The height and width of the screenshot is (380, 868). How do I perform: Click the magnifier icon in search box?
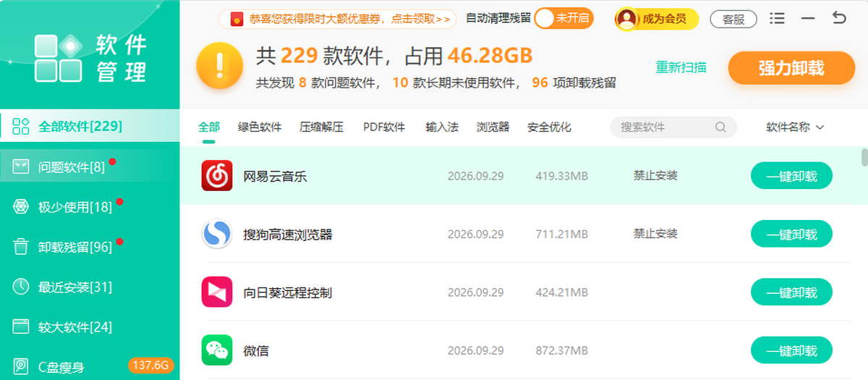pos(720,127)
